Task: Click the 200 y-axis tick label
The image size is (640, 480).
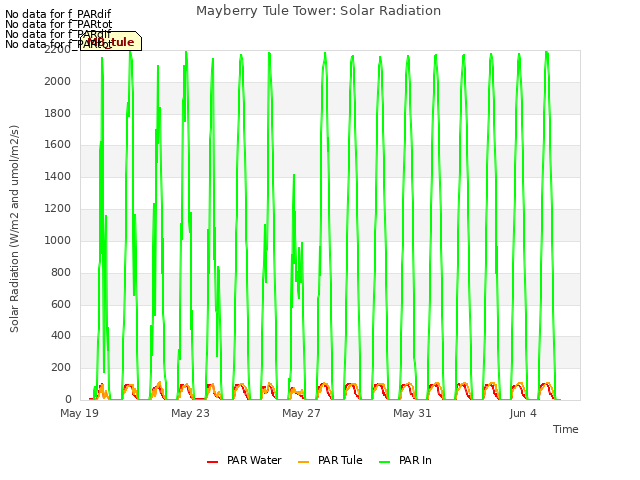Action: point(61,367)
